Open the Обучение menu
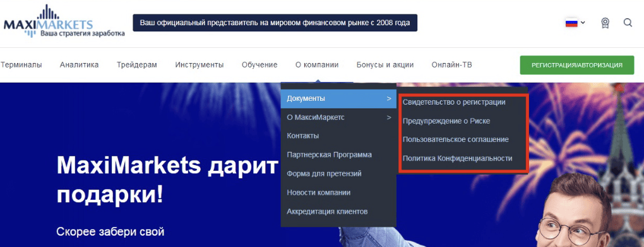The image size is (644, 247). (x=259, y=65)
